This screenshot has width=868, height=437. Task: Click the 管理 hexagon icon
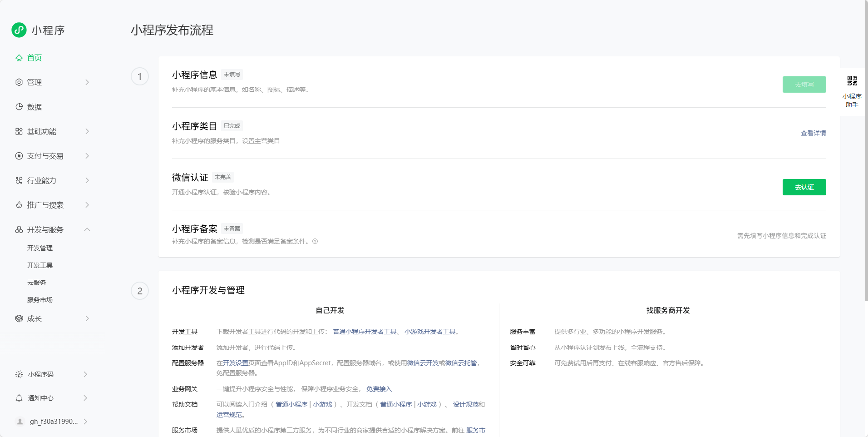[x=19, y=82]
